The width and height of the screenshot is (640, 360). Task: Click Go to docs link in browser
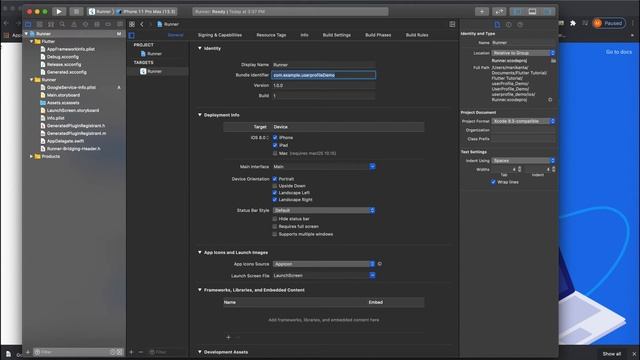(619, 52)
